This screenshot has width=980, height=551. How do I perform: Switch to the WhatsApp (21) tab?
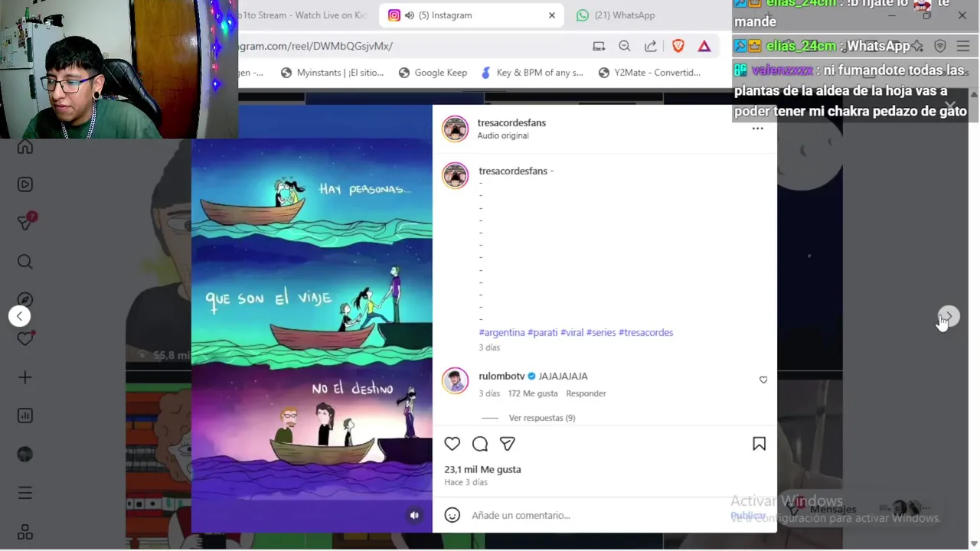click(616, 15)
